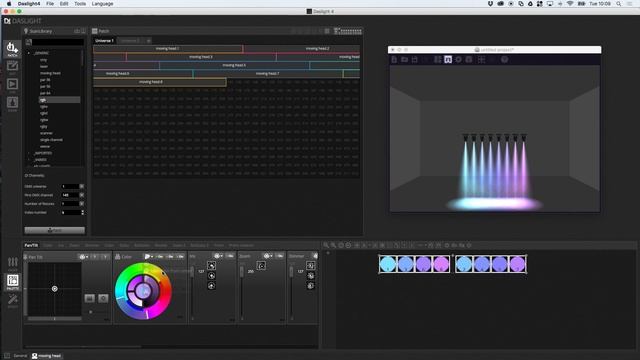The image size is (640, 360).
Task: Click the zoom out magnifier above fixture view
Action: click(x=333, y=245)
